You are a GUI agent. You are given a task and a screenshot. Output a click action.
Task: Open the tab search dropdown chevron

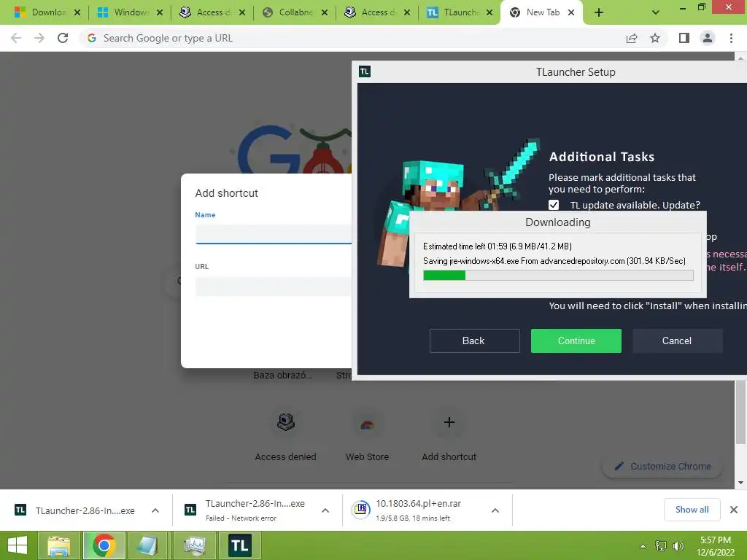[656, 13]
